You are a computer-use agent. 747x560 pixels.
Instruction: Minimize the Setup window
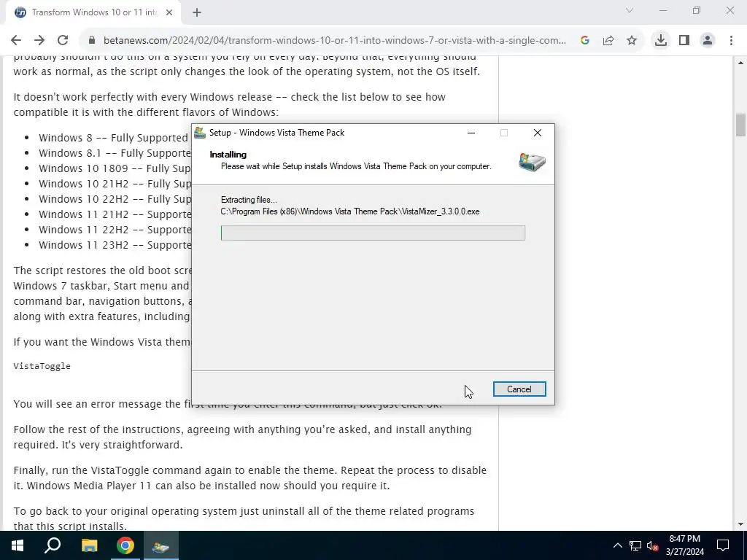point(471,133)
